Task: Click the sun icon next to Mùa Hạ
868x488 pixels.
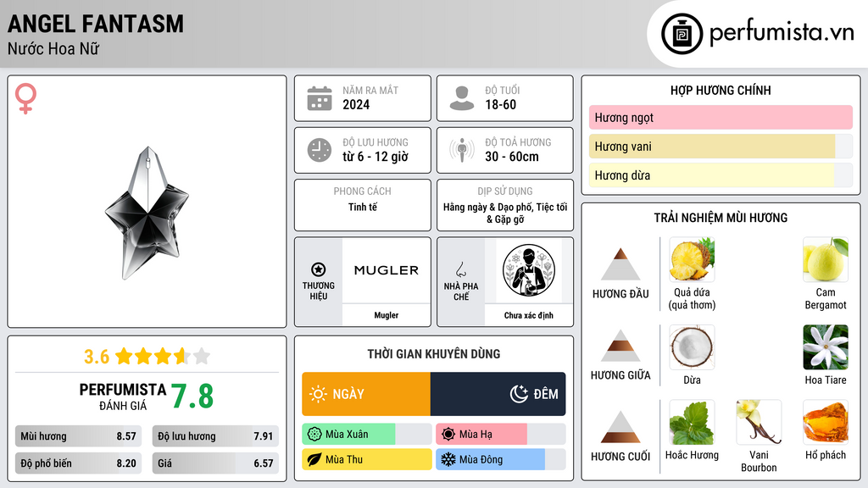Action: point(448,435)
